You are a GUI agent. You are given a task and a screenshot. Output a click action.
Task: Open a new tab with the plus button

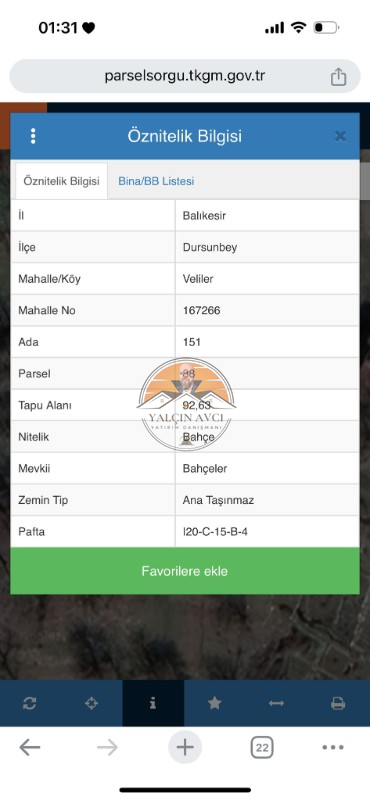[x=185, y=747]
